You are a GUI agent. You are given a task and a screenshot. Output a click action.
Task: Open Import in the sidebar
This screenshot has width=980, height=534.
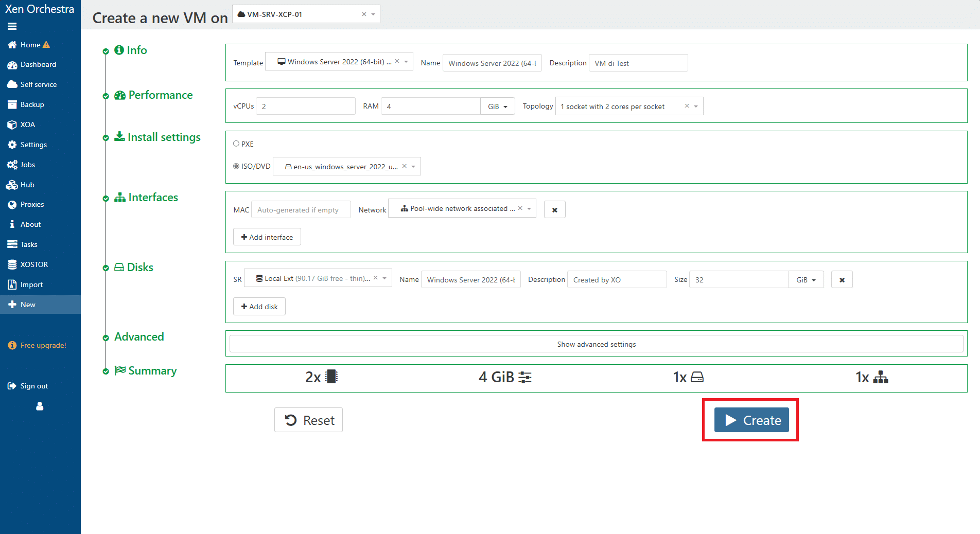point(40,284)
